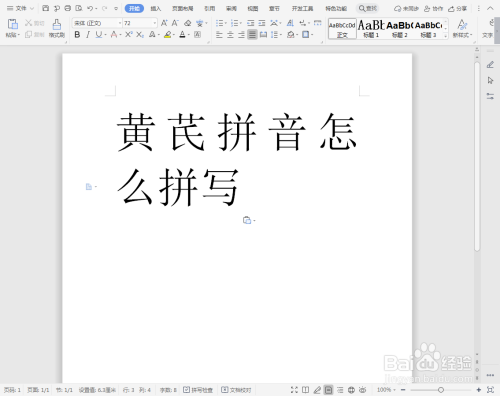Open the settings sliders icon in right sidebar
Image resolution: width=500 pixels, height=396 pixels.
tap(490, 96)
